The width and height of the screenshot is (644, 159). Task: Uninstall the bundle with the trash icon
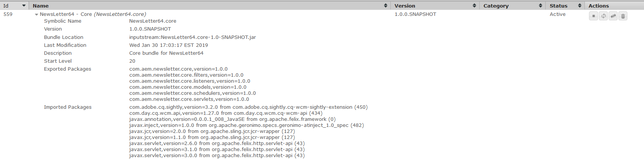[x=623, y=16]
